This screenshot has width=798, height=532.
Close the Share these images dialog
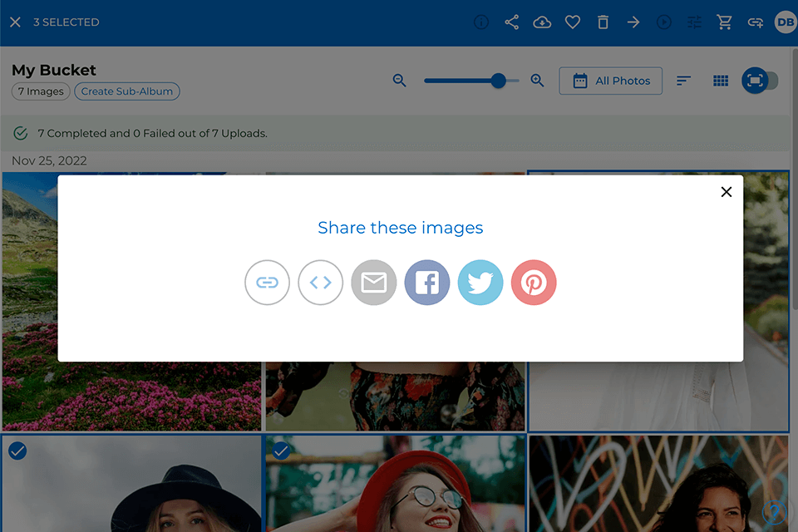[727, 192]
